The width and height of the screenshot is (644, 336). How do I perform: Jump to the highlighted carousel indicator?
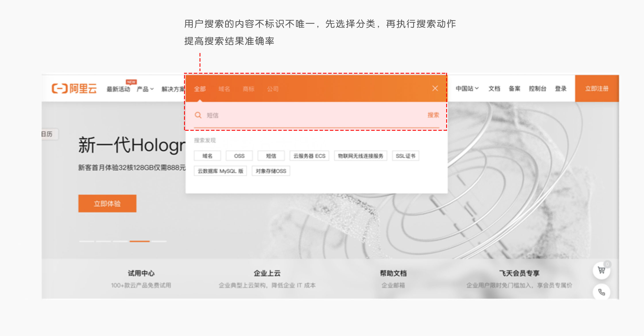click(x=140, y=241)
